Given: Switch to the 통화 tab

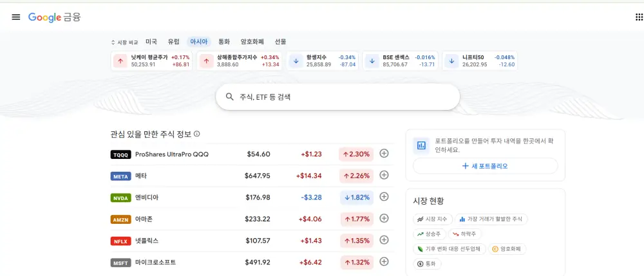Looking at the screenshot, I should 224,41.
